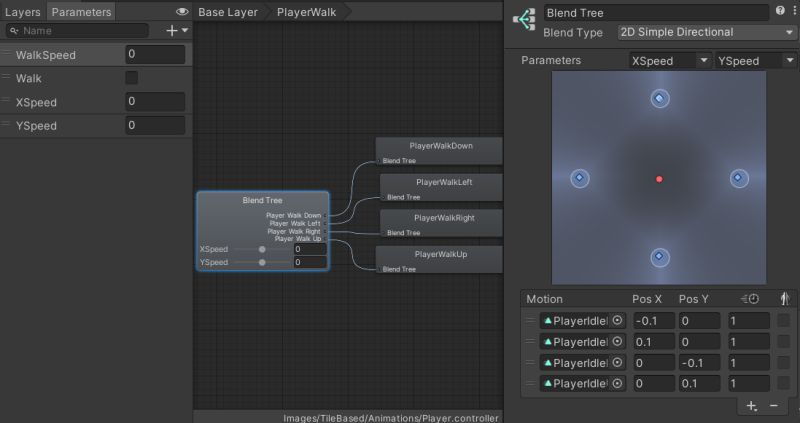Select the right motion point in blend graph
Image resolution: width=800 pixels, height=423 pixels.
(x=739, y=178)
